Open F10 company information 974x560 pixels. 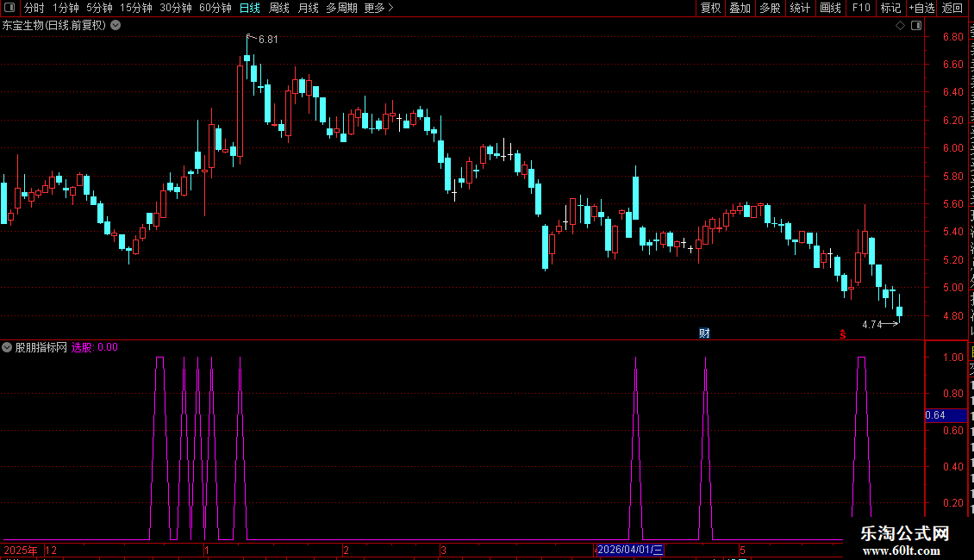click(x=861, y=8)
